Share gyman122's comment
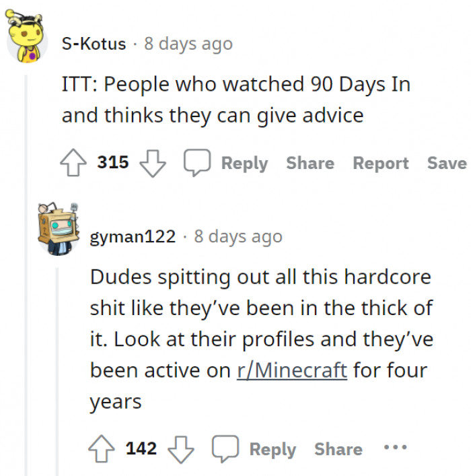The height and width of the screenshot is (476, 471). click(338, 449)
